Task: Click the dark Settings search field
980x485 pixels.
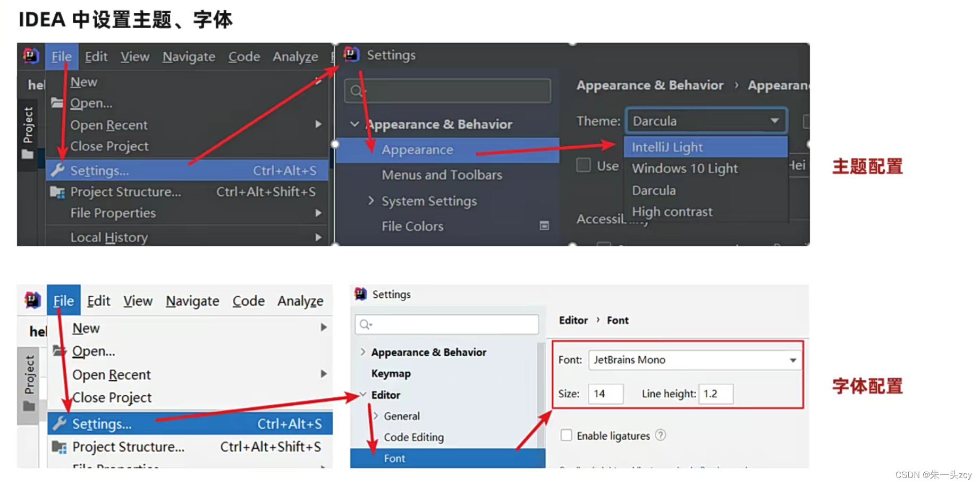Action: (447, 91)
